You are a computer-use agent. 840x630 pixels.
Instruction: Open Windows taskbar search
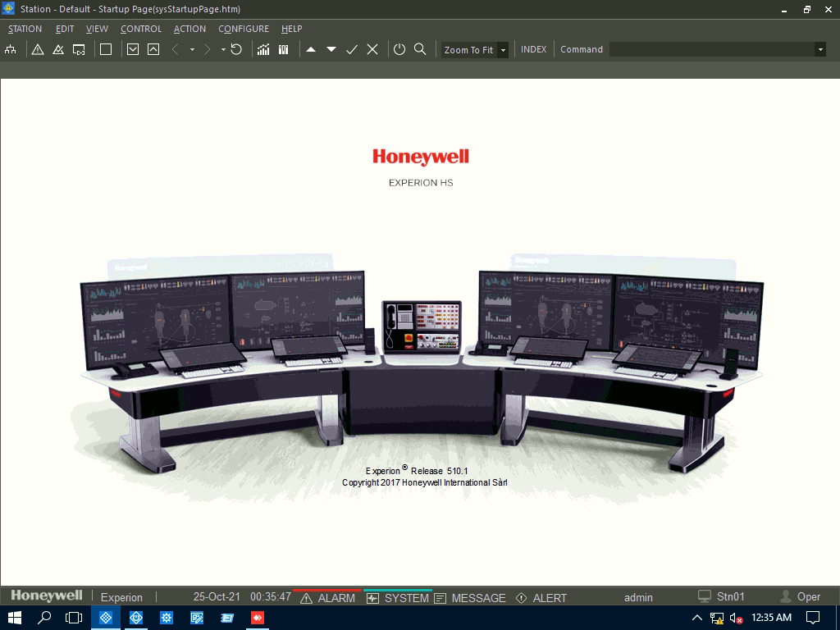[45, 618]
